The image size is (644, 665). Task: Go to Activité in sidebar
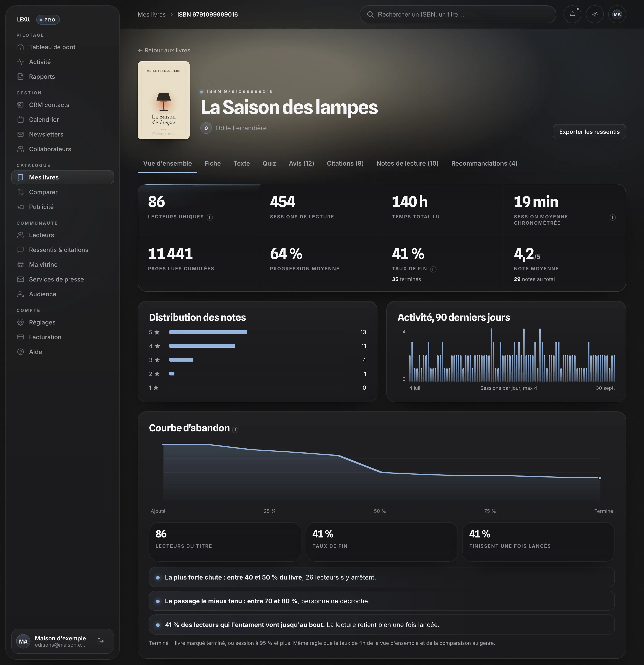pos(62,62)
